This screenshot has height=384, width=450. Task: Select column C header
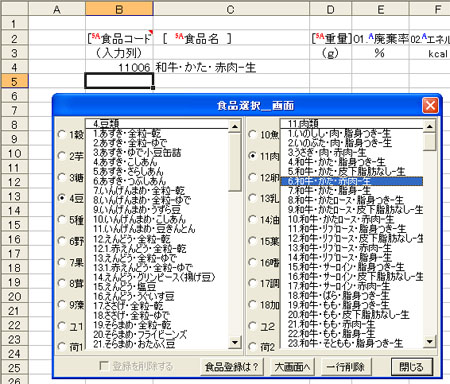(231, 9)
